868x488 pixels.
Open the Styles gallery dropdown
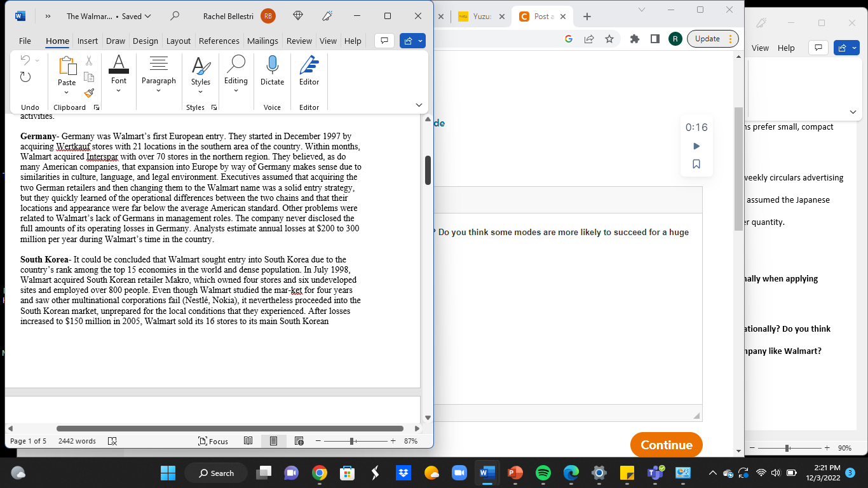201,91
